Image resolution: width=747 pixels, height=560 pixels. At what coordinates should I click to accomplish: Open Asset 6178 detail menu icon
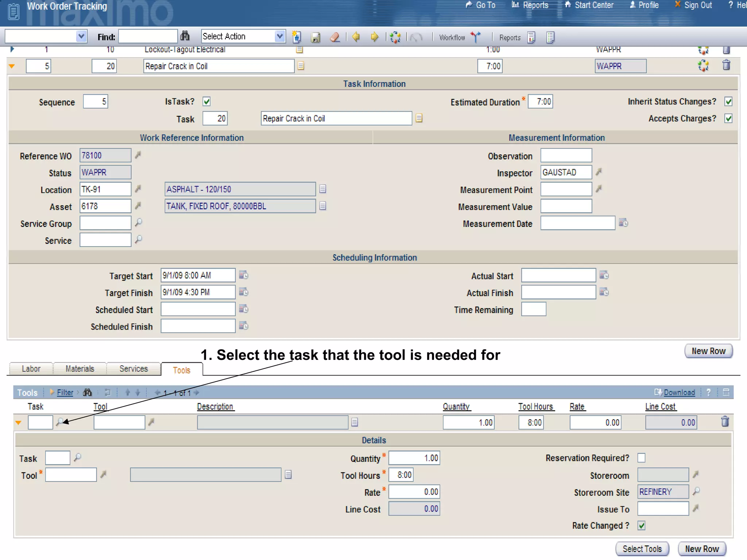point(138,206)
